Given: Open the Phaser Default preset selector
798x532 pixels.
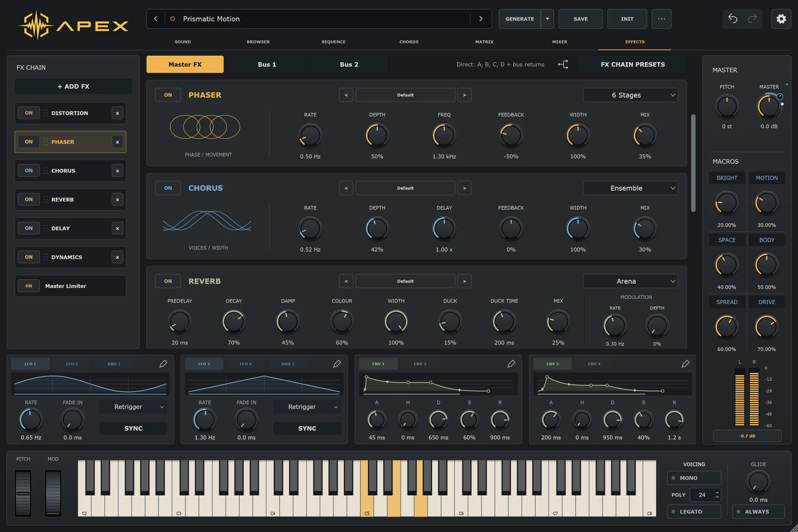Looking at the screenshot, I should pos(405,95).
